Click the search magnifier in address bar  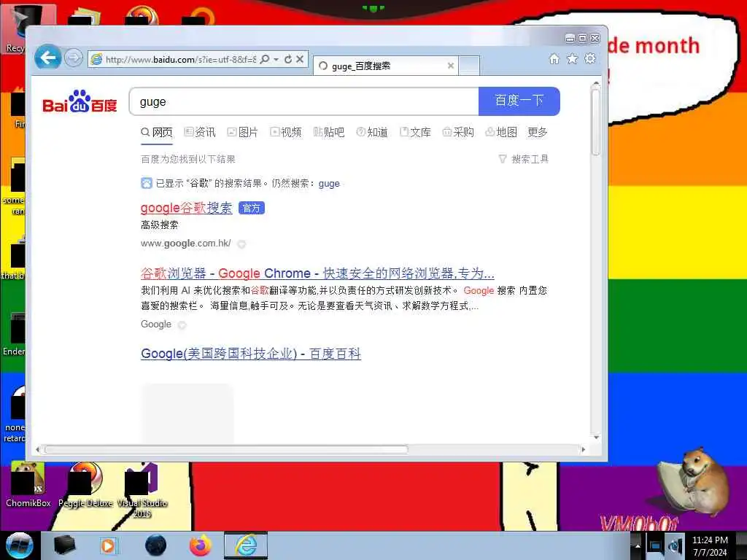(x=265, y=59)
